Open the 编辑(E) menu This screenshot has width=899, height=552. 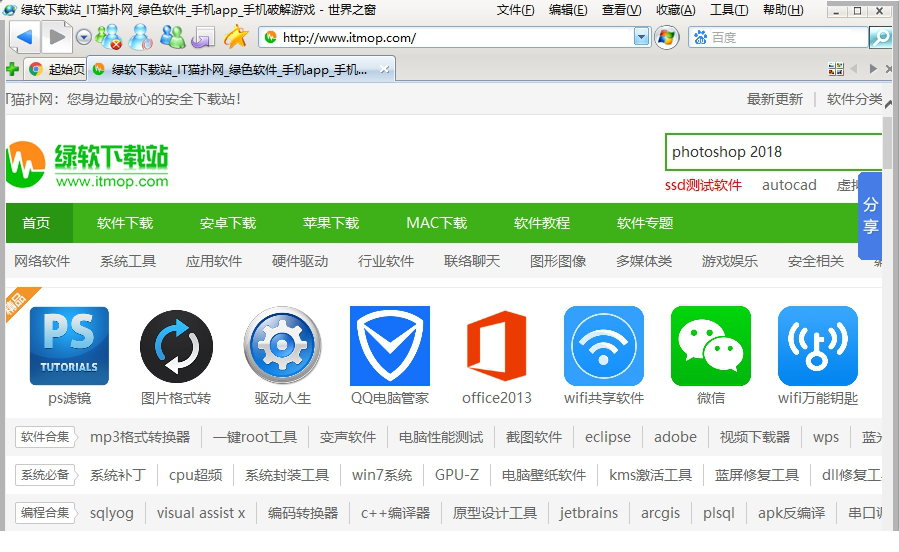click(568, 10)
